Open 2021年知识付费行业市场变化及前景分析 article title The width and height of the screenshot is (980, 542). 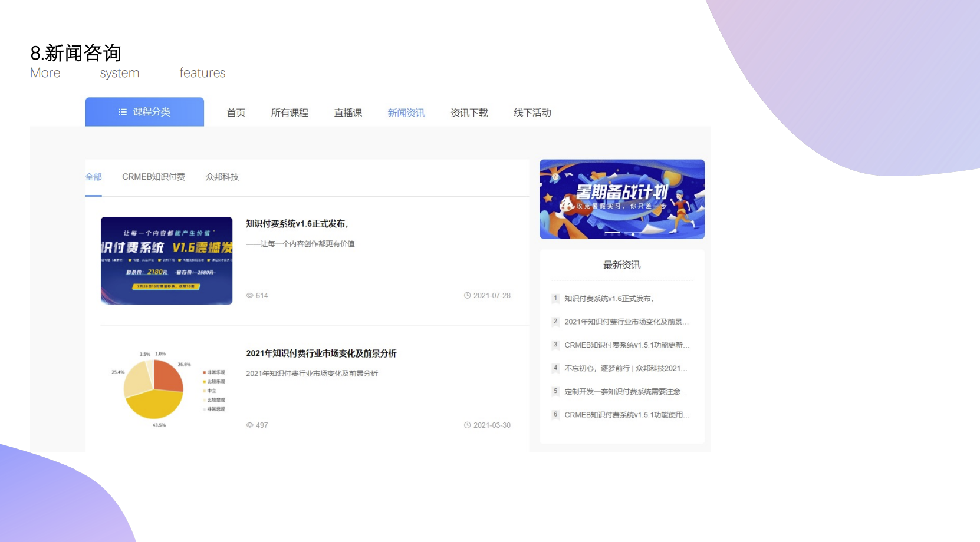click(x=321, y=353)
